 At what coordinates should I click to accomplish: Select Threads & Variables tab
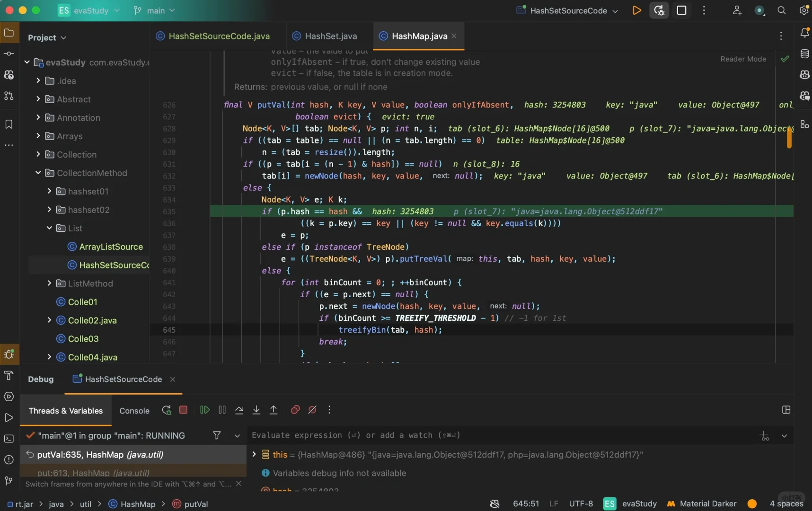66,411
